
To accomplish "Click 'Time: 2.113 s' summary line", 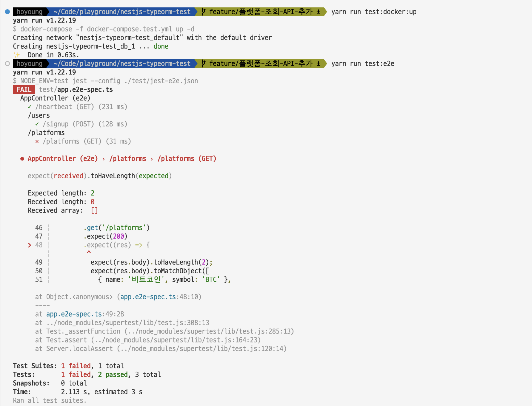I will [78, 392].
